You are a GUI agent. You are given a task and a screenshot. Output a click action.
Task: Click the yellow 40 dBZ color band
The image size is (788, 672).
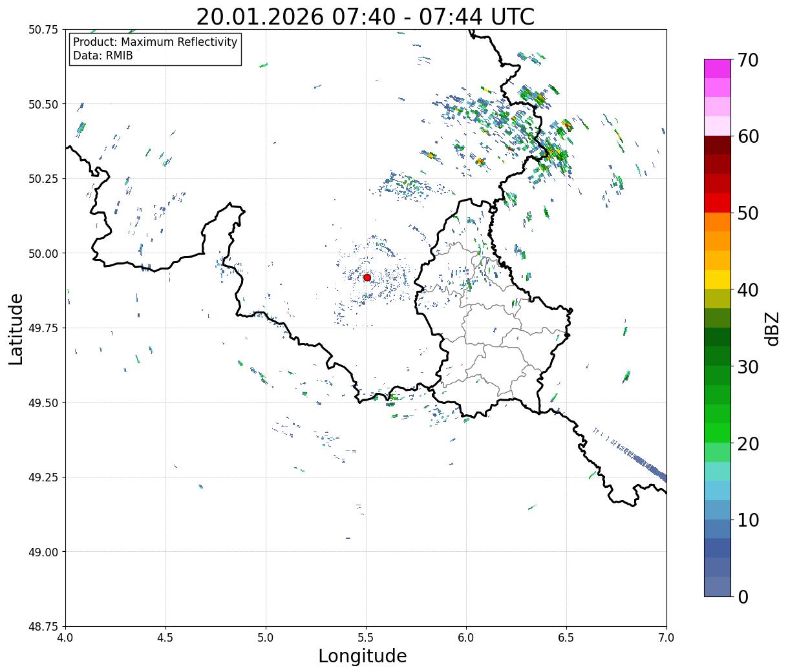tap(718, 279)
